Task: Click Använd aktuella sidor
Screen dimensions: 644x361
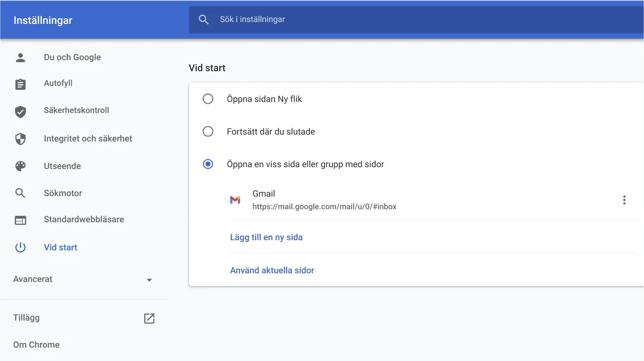Action: 272,270
